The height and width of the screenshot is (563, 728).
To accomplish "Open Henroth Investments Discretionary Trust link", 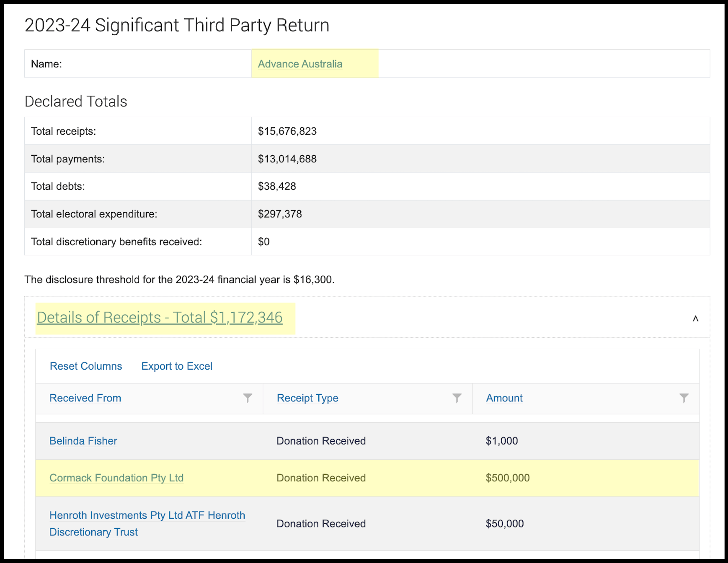I will [x=147, y=524].
